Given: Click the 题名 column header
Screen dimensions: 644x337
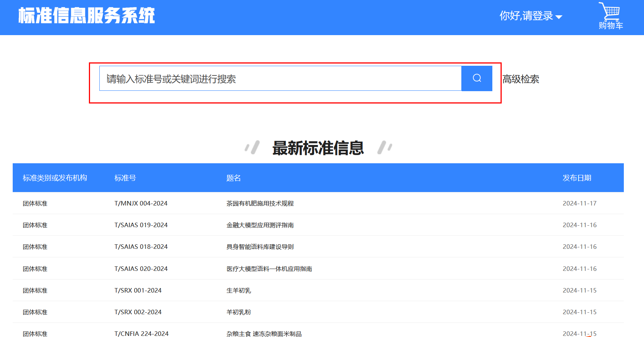Looking at the screenshot, I should coord(233,178).
